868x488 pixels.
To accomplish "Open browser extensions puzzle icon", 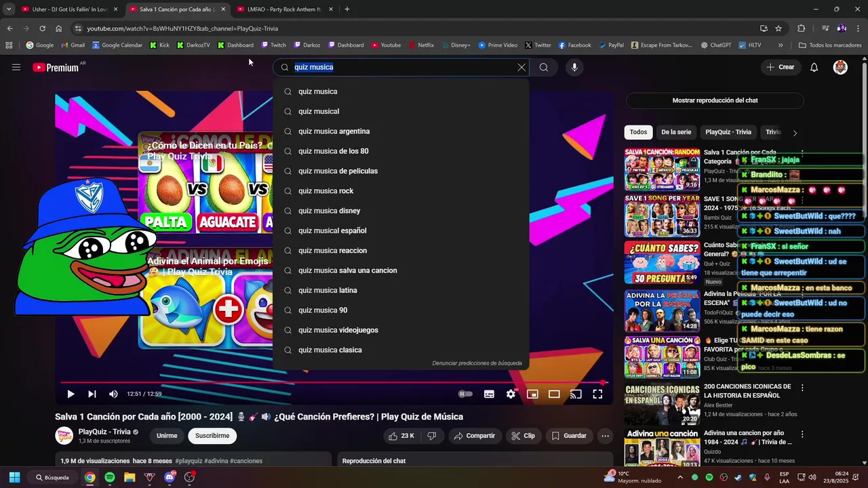I will [801, 28].
